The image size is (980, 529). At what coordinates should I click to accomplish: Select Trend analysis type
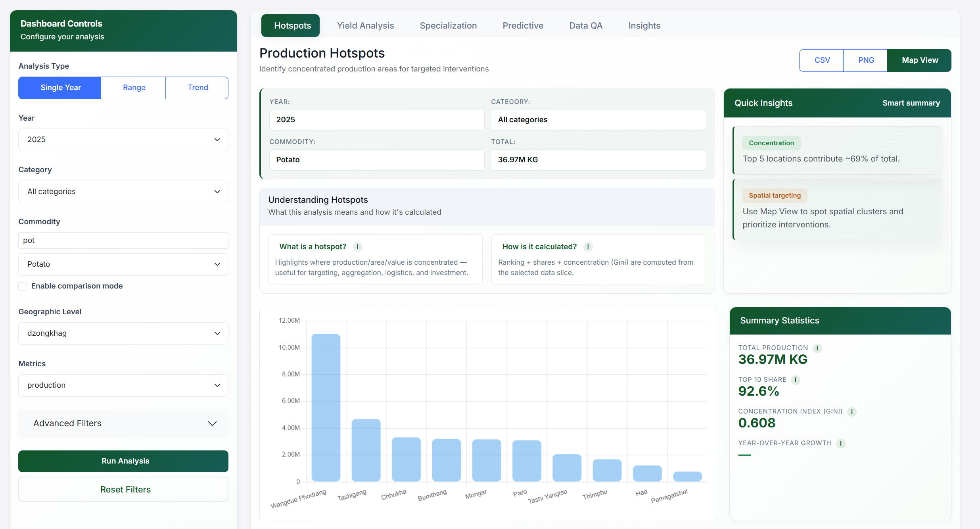point(198,88)
